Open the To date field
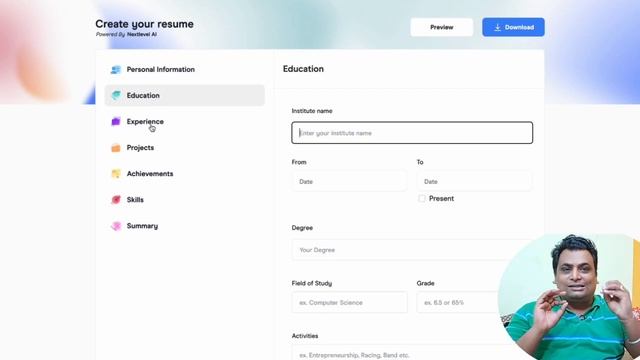The height and width of the screenshot is (360, 640). (474, 182)
